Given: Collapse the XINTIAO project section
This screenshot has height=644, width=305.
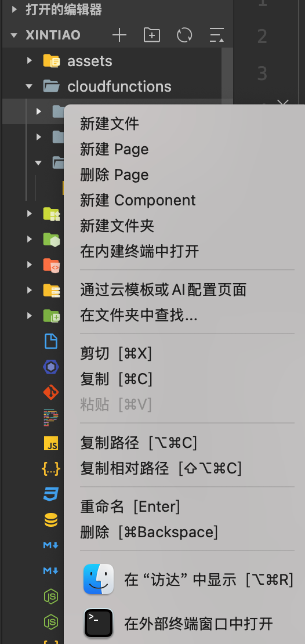Looking at the screenshot, I should (14, 35).
